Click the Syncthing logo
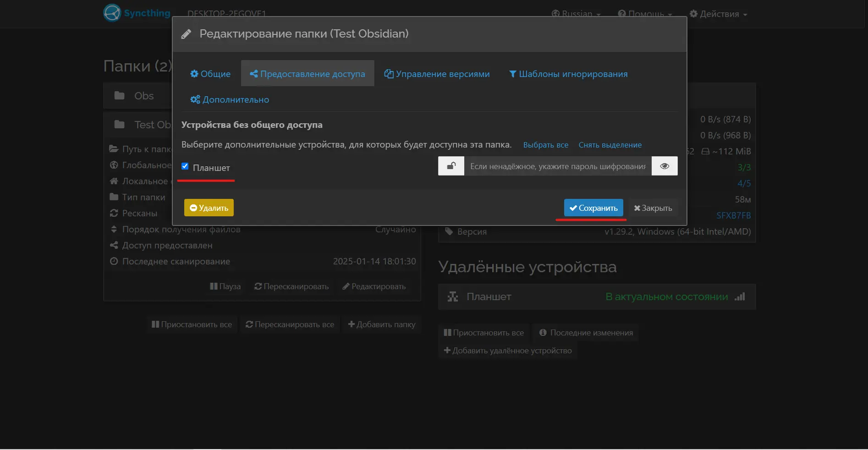868x450 pixels. click(111, 13)
